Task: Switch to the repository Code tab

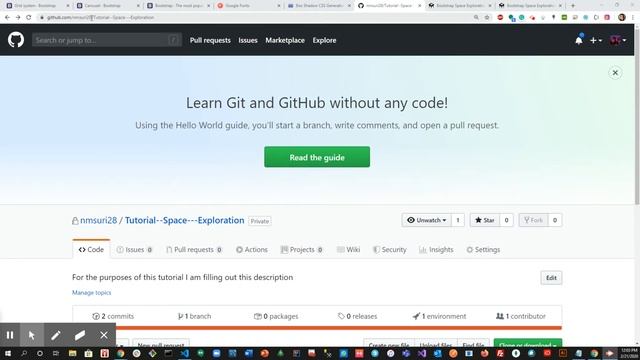Action: (91, 249)
